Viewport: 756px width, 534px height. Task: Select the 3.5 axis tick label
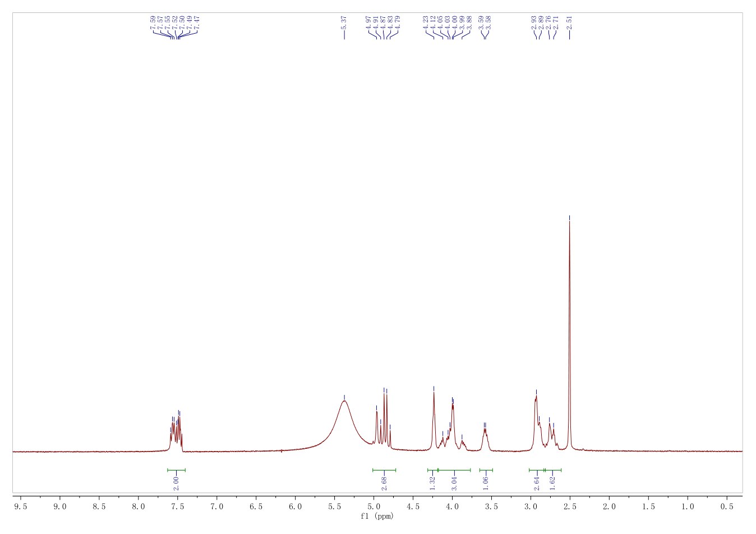tap(492, 506)
